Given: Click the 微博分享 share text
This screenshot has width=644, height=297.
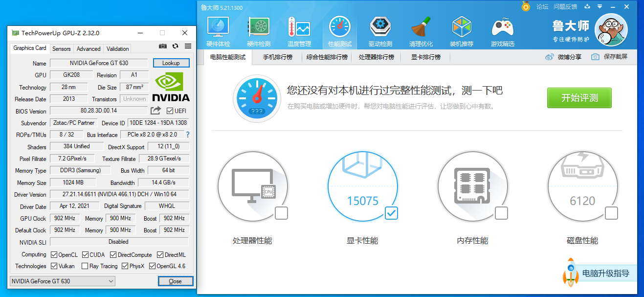Looking at the screenshot, I should [x=570, y=57].
